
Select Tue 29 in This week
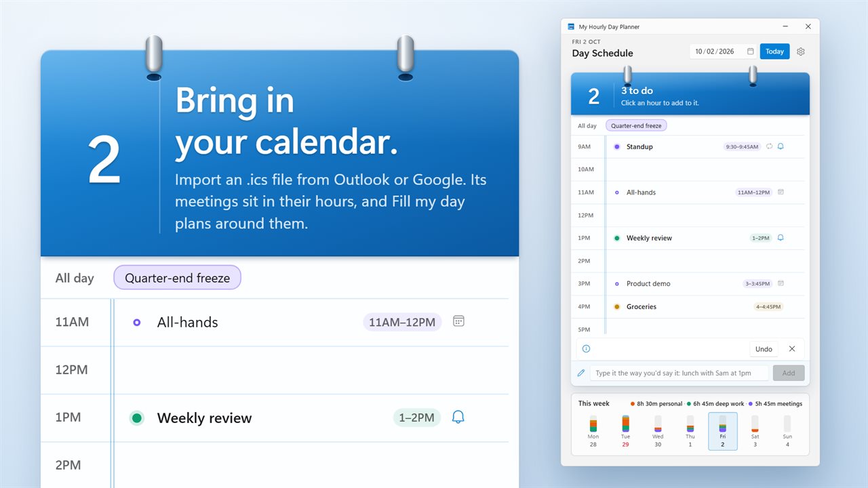(625, 431)
